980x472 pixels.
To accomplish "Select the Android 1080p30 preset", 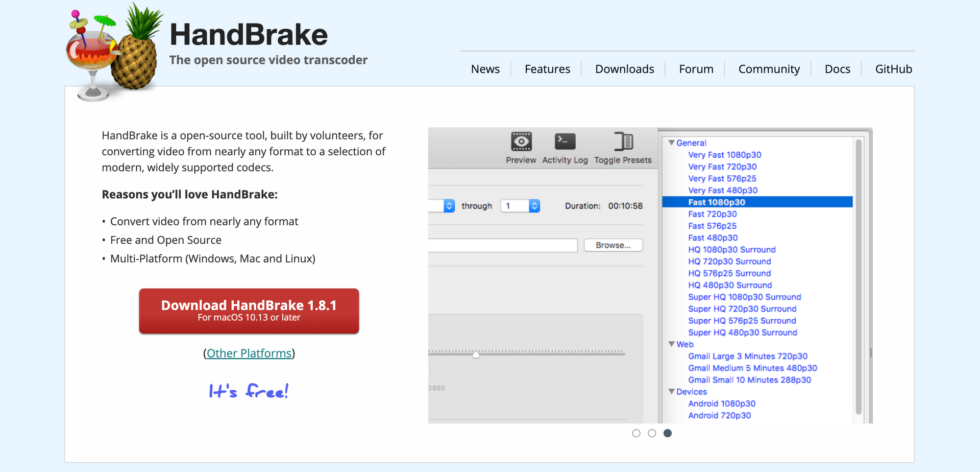I will click(721, 403).
